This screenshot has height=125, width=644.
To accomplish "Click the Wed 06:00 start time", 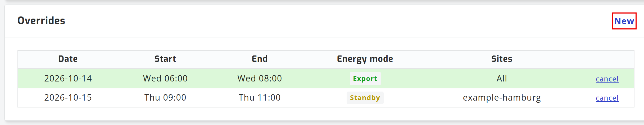I will click(x=165, y=79).
